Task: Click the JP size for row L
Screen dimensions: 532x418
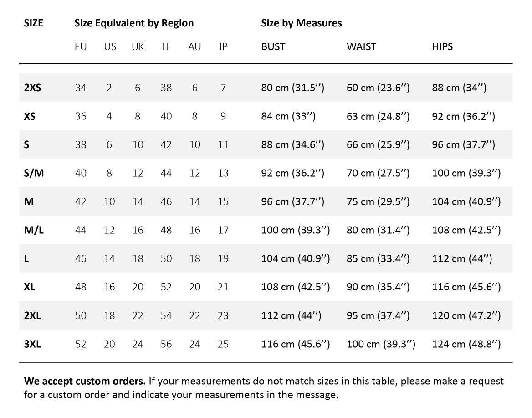Action: click(x=223, y=258)
